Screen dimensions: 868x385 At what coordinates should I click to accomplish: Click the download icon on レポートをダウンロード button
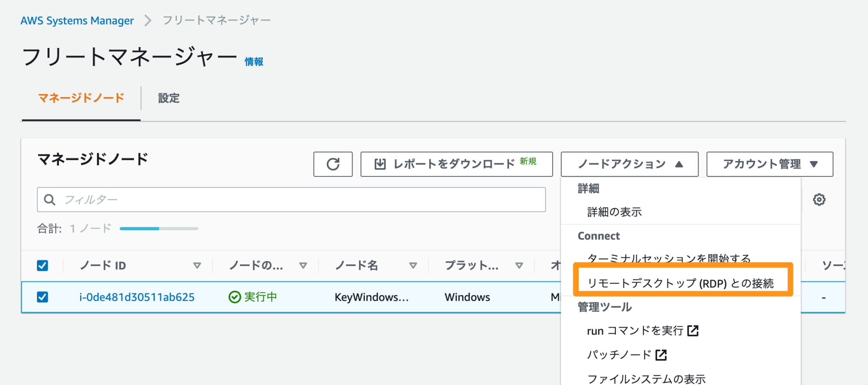tap(380, 164)
